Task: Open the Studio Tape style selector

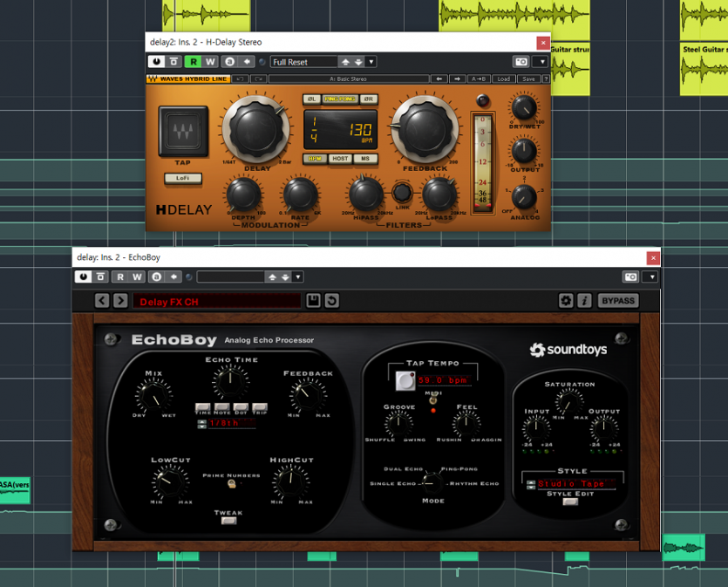Action: [575, 484]
